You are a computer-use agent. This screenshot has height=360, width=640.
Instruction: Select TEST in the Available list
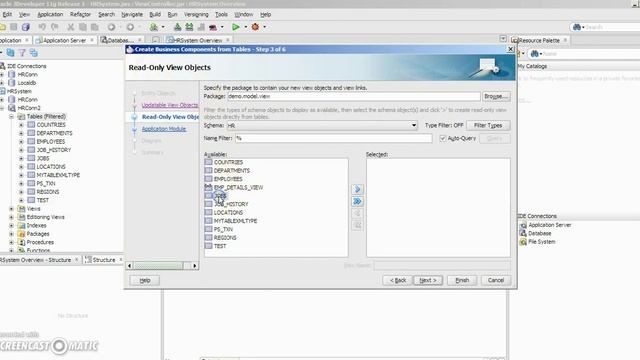[220, 246]
